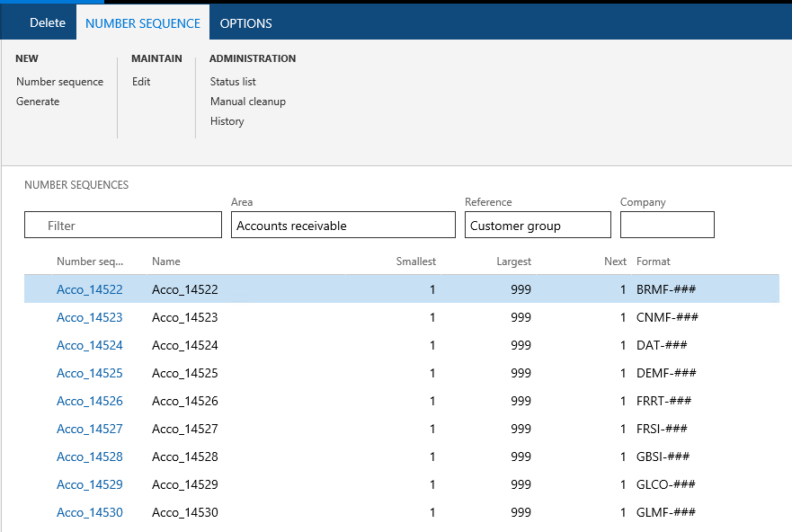Open the Area combo box

click(343, 226)
